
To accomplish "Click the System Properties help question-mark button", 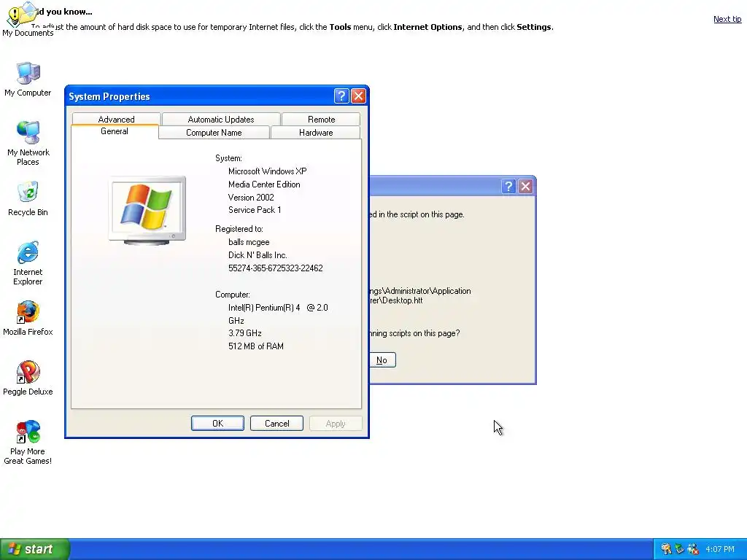I will pos(341,96).
